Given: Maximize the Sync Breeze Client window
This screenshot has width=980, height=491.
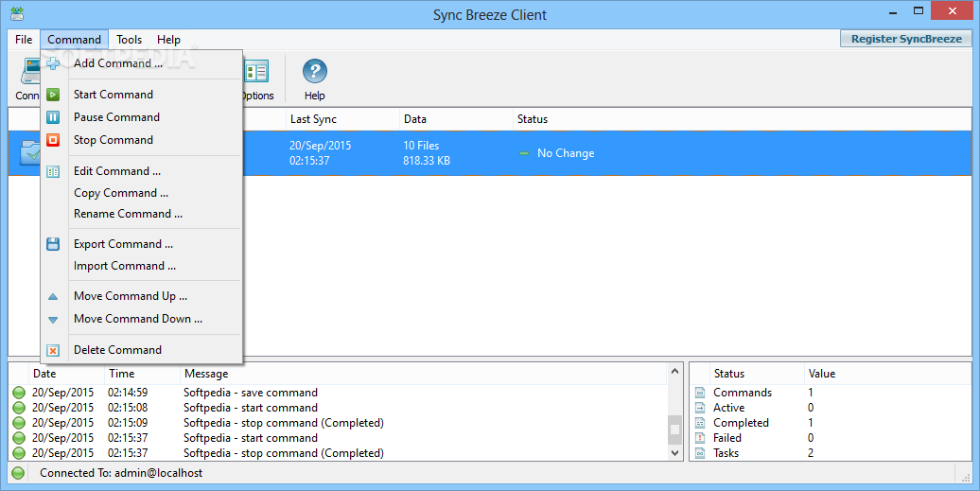Looking at the screenshot, I should (919, 10).
